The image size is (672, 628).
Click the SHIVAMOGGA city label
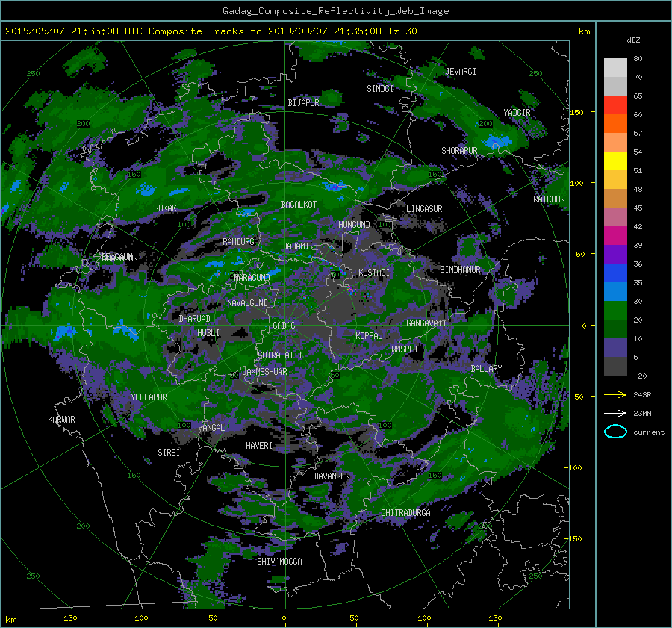coord(279,562)
